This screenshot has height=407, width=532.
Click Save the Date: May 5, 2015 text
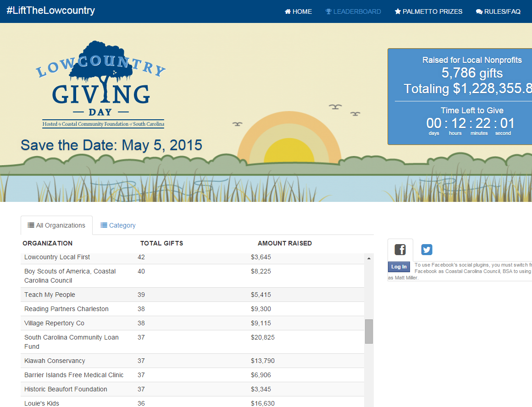tap(111, 145)
